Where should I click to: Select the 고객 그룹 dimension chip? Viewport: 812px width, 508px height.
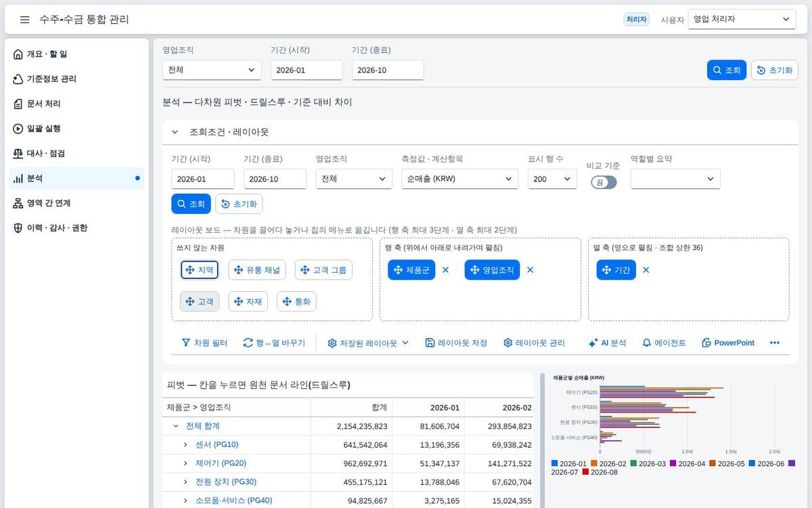(x=323, y=270)
